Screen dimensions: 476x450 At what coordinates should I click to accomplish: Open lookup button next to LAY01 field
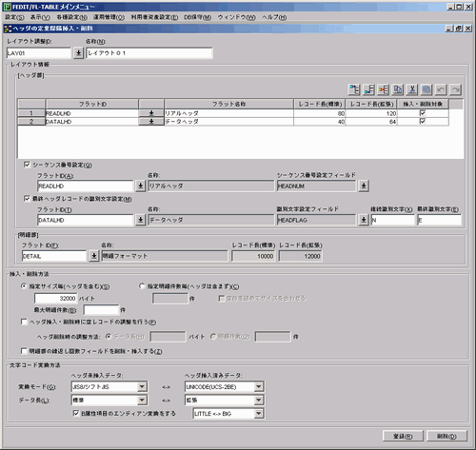tap(78, 52)
